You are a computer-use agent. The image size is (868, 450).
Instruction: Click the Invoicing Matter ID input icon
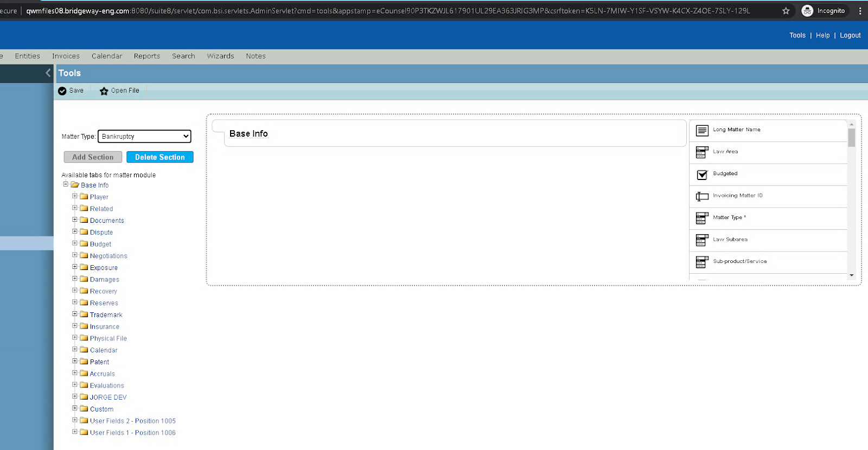click(702, 196)
